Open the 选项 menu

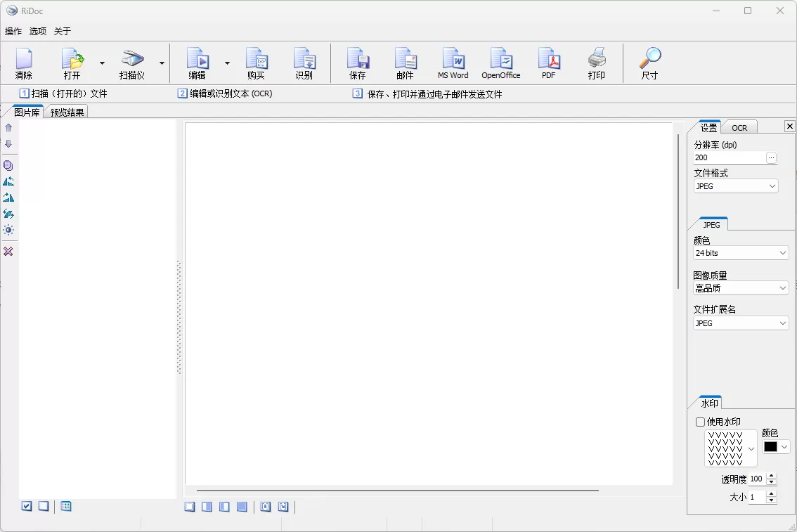pyautogui.click(x=37, y=31)
